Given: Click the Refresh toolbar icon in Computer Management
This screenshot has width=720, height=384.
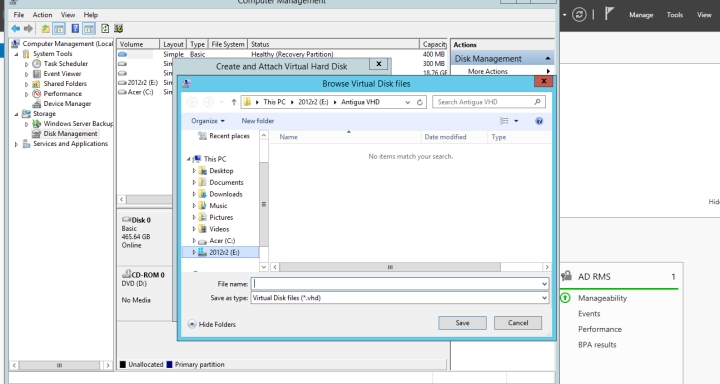Looking at the screenshot, I should pyautogui.click(x=105, y=28).
